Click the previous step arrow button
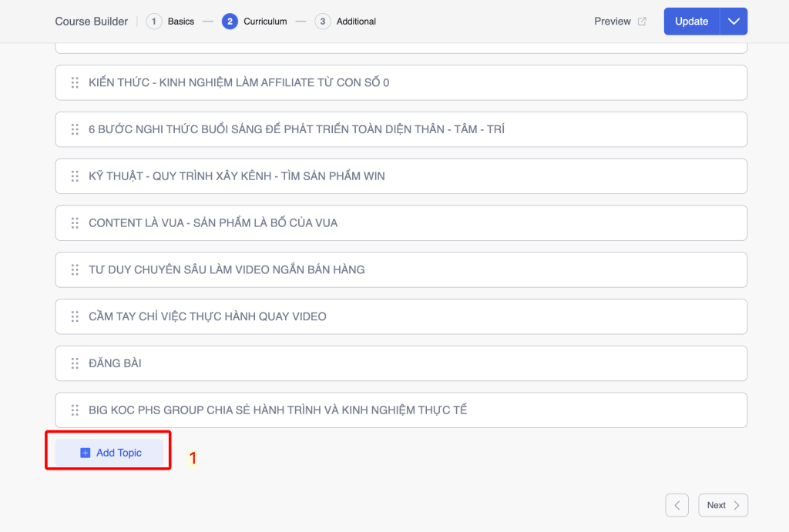This screenshot has height=532, width=789. (677, 505)
